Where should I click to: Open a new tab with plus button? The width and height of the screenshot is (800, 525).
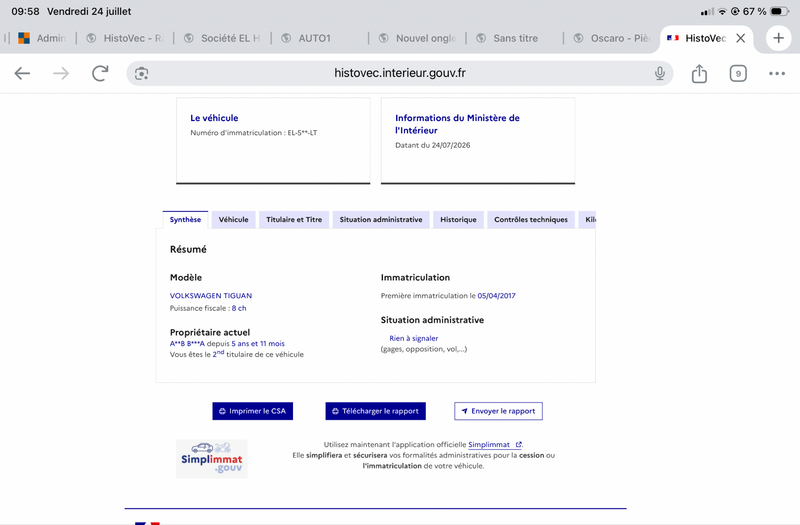point(778,38)
